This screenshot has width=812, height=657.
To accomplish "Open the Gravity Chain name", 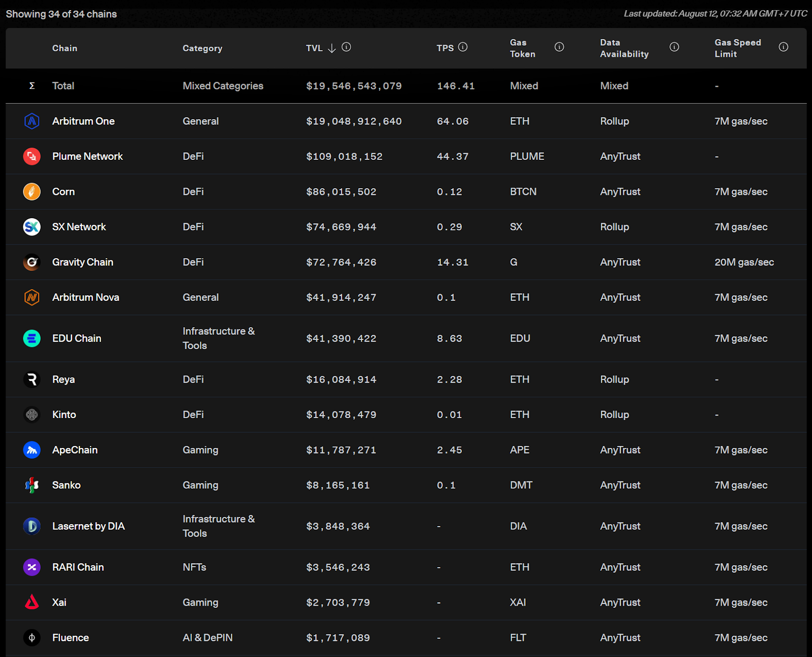I will click(83, 262).
